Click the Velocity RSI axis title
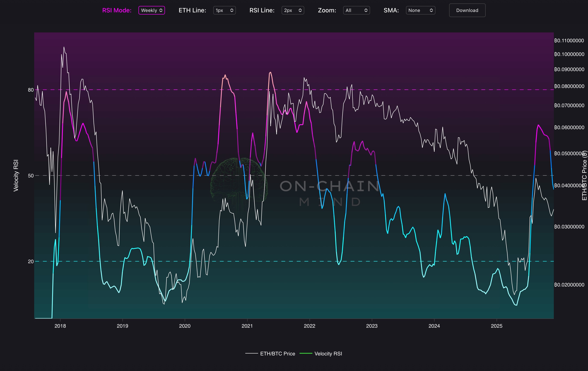This screenshot has height=371, width=588. point(16,175)
